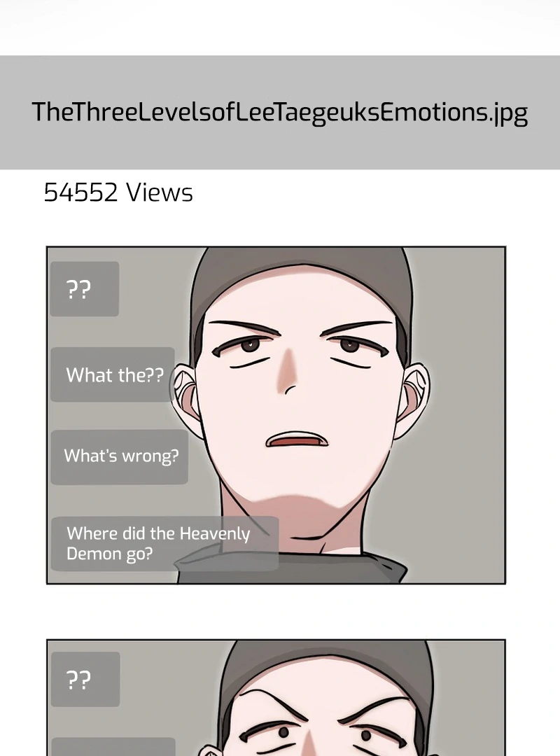Select the "What the??" comment bubble
The image size is (560, 756).
[113, 374]
